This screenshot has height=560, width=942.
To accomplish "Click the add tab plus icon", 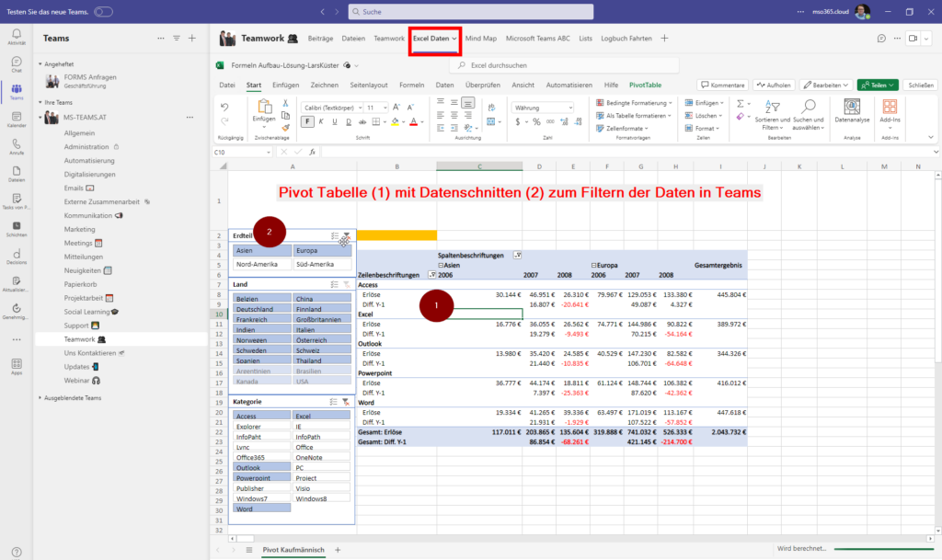I will coord(664,39).
